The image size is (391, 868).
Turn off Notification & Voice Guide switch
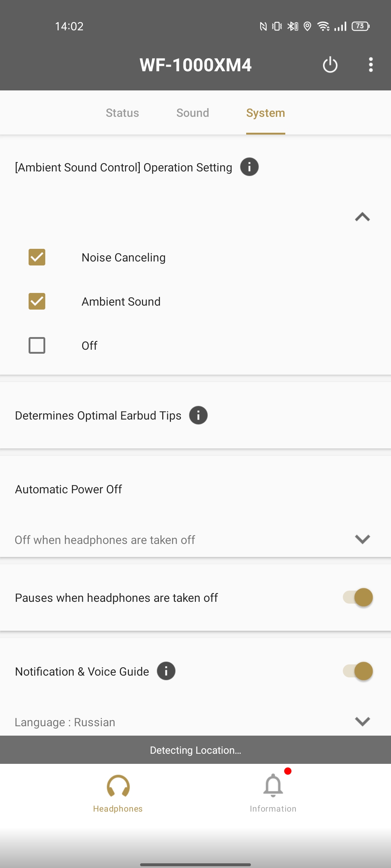358,671
